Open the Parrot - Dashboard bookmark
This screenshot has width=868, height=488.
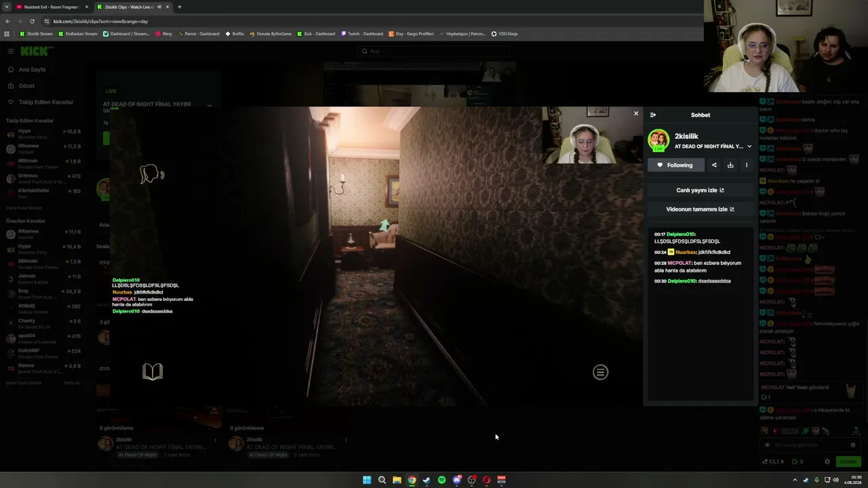(199, 34)
